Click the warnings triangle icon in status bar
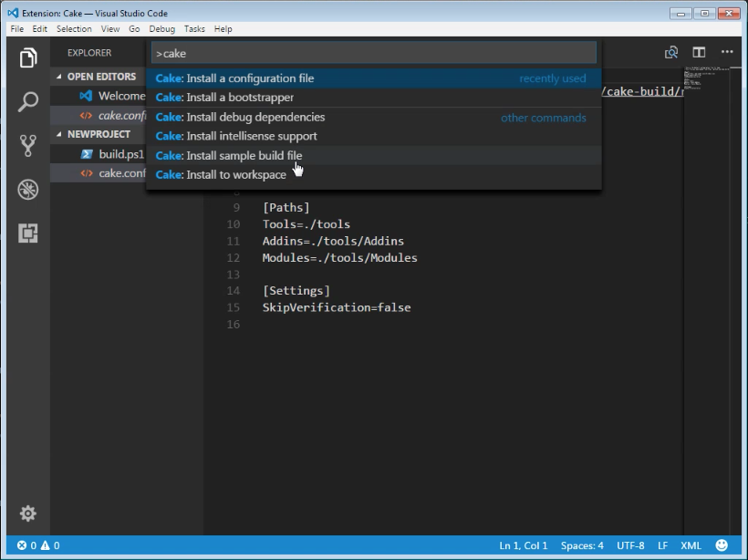The image size is (748, 560). tap(46, 545)
